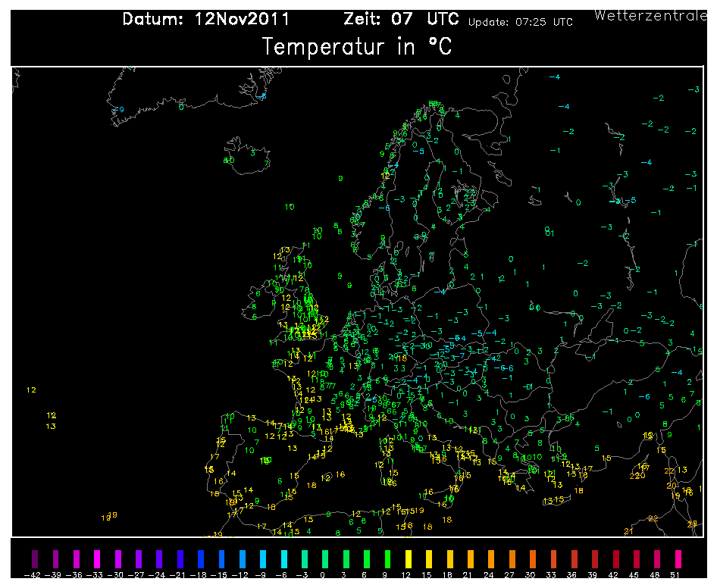Select the red 39 degree legend swatch
The height and width of the screenshot is (588, 717).
click(595, 558)
